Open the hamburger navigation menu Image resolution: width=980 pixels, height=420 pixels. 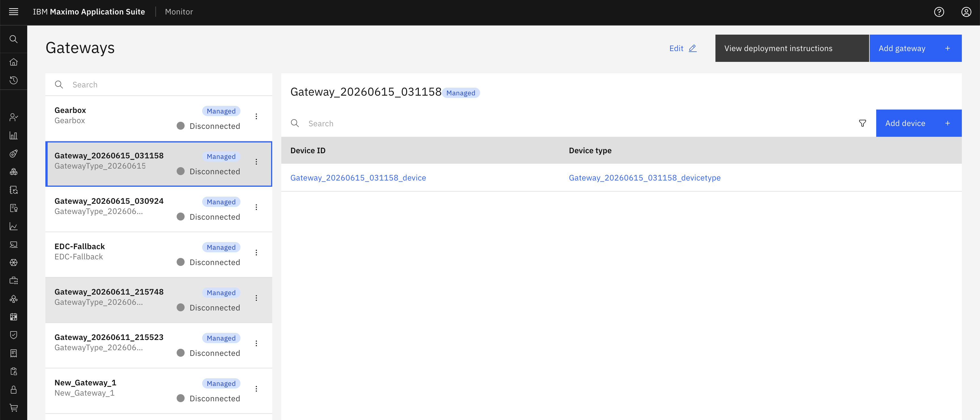pos(14,12)
